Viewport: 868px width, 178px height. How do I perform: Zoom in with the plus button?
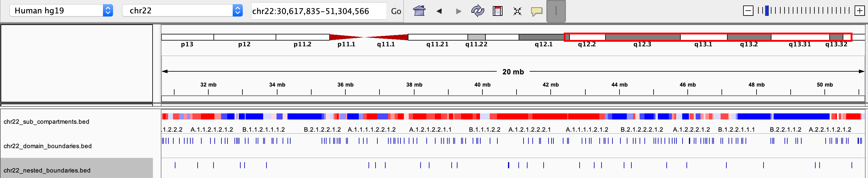coord(859,11)
